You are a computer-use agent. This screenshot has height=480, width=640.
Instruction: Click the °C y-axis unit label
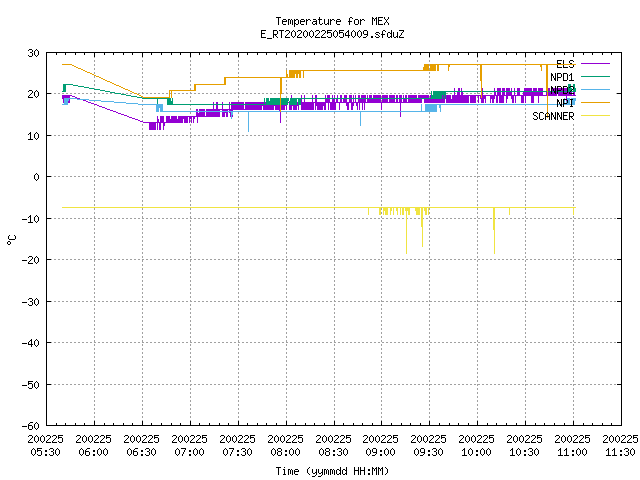pos(11,240)
